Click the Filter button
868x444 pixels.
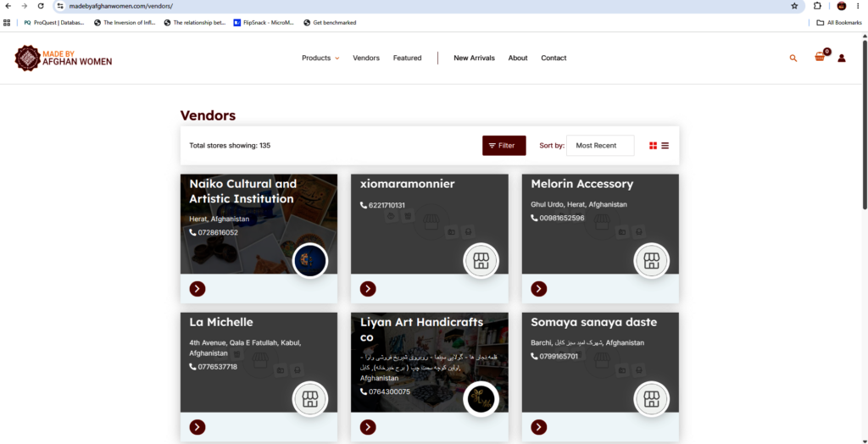504,146
